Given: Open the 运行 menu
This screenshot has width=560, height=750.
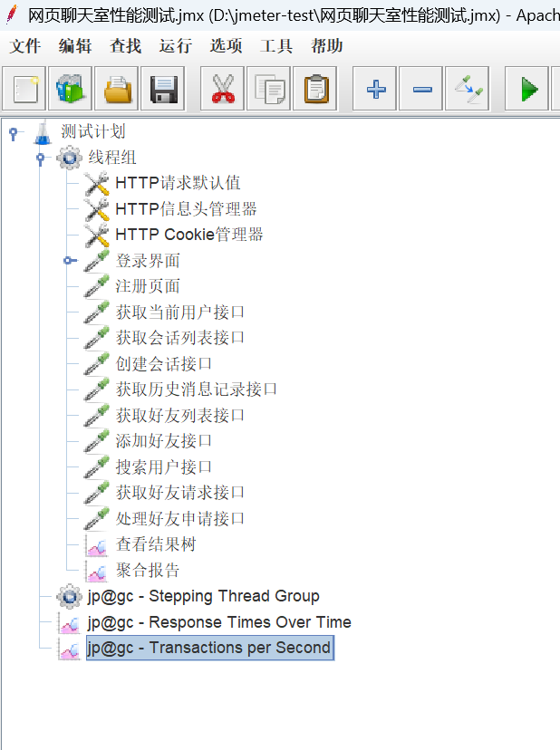Looking at the screenshot, I should pos(176,46).
